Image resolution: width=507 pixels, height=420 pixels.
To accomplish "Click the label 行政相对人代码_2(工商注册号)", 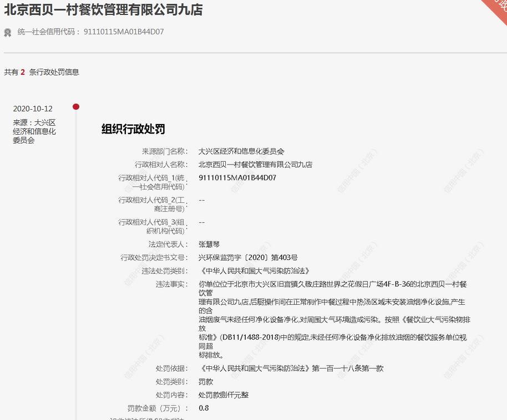I will pos(153,204).
